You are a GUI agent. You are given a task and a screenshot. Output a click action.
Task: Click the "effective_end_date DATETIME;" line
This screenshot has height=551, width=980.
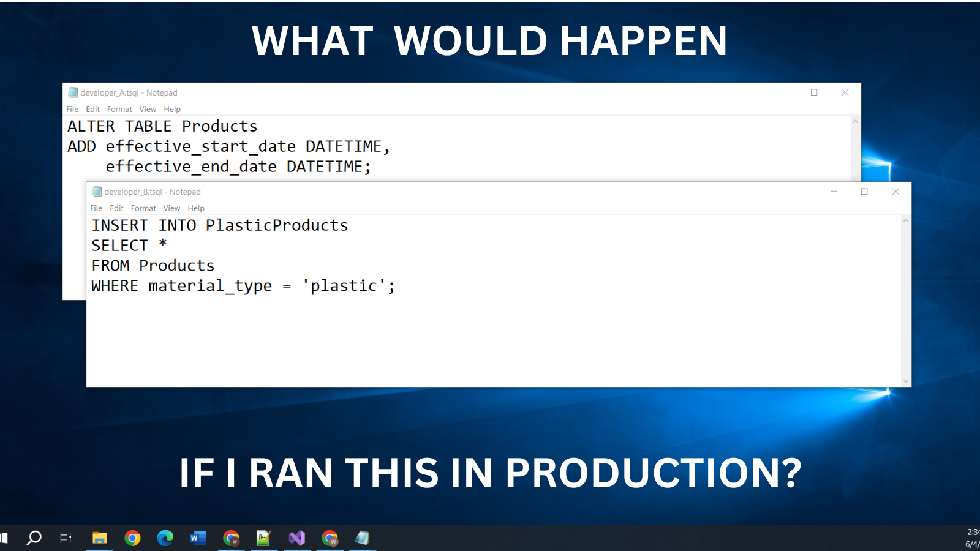click(x=238, y=167)
